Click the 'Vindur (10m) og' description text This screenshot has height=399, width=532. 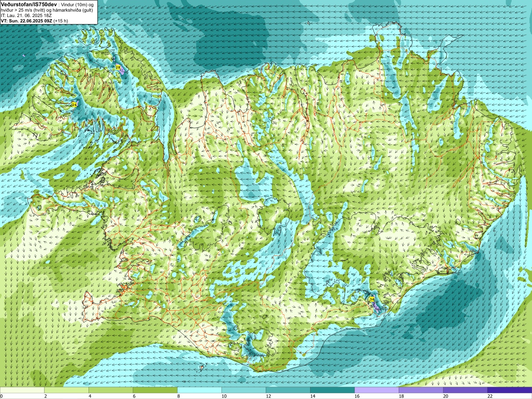tap(78, 4)
